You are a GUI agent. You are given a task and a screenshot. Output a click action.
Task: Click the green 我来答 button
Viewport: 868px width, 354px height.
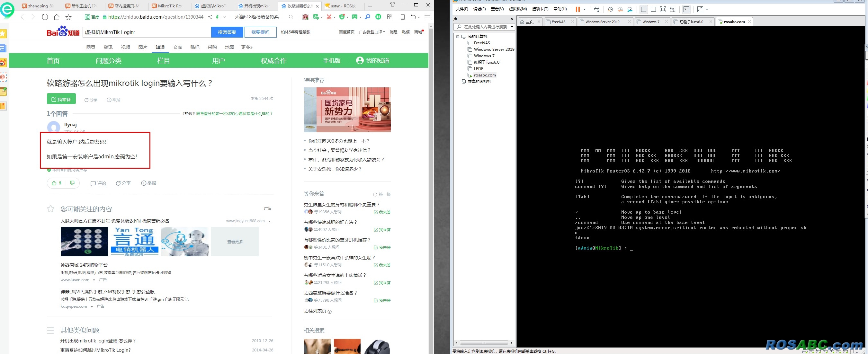pos(61,99)
